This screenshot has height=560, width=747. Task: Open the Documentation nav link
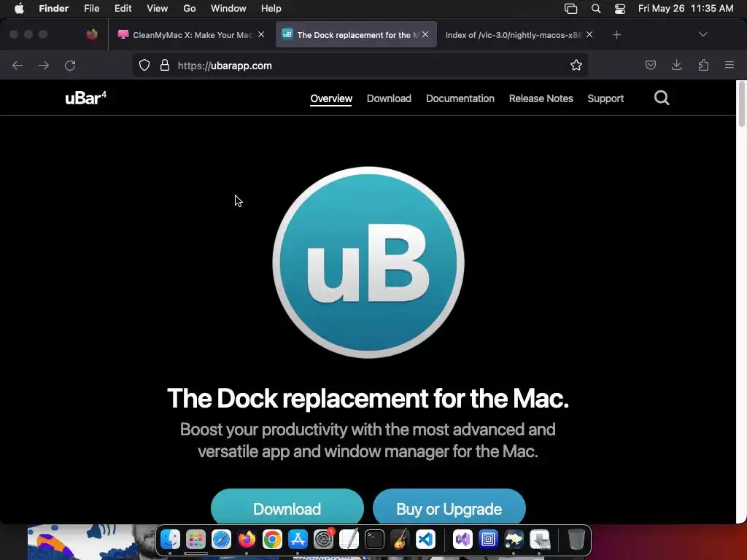(460, 98)
